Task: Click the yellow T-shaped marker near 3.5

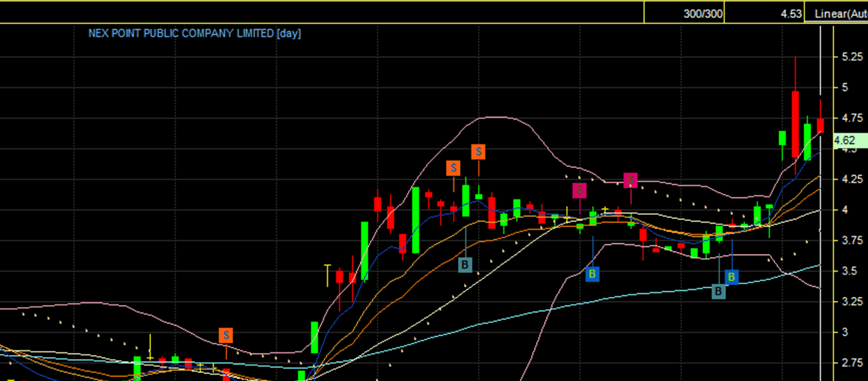Action: [328, 276]
